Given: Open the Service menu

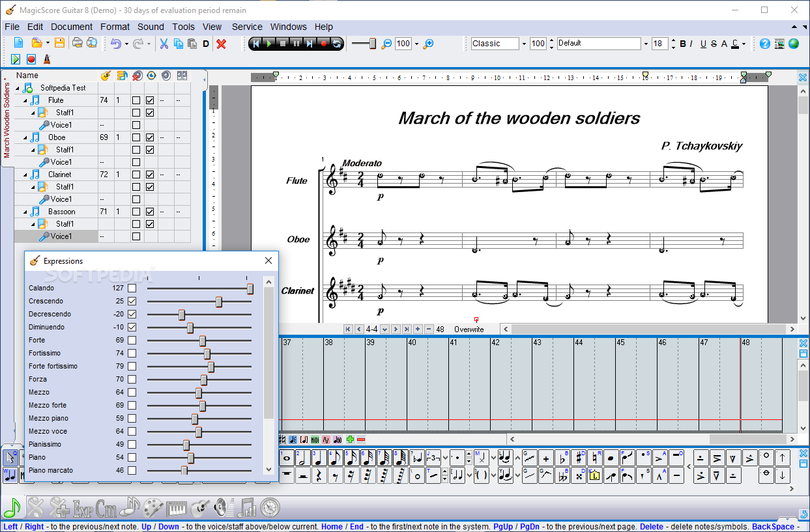Looking at the screenshot, I should click(247, 27).
